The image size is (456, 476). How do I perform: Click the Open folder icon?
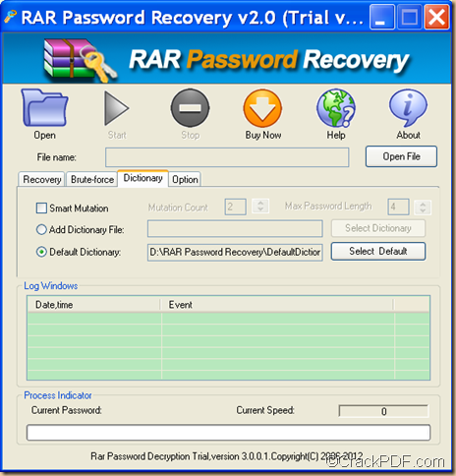45,107
